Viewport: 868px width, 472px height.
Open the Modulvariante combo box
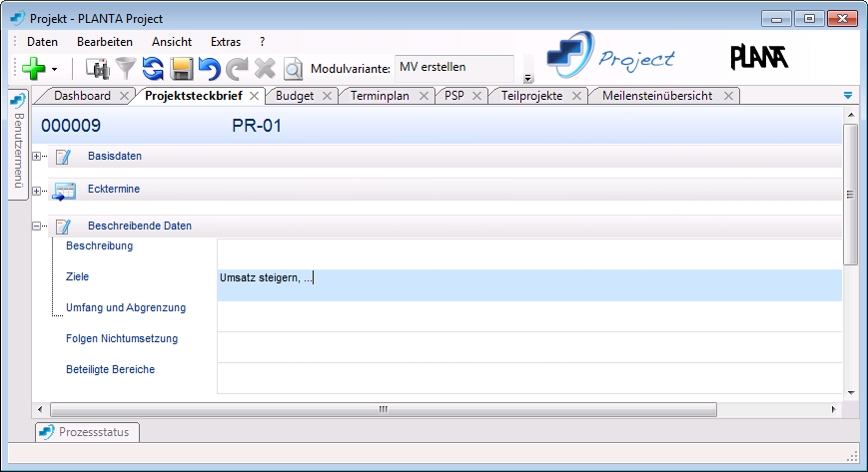click(453, 68)
